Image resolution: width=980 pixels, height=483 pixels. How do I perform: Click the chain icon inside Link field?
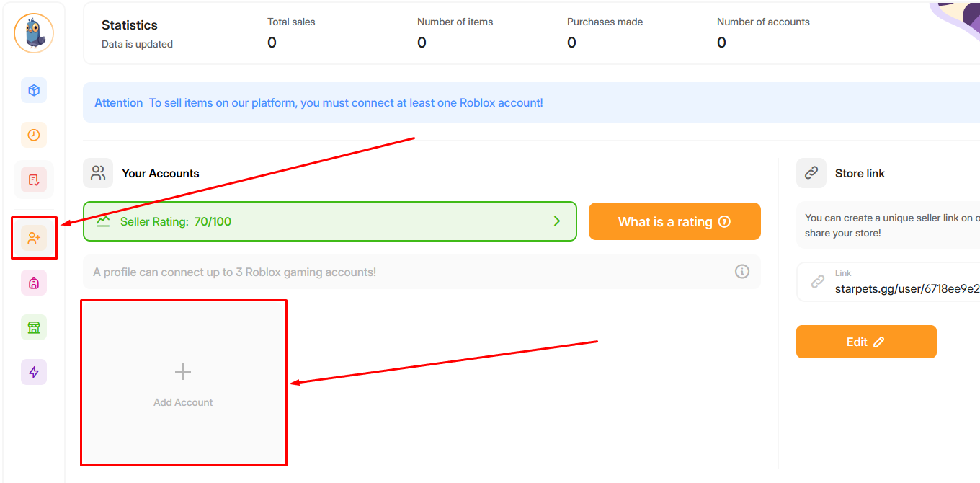click(x=817, y=282)
